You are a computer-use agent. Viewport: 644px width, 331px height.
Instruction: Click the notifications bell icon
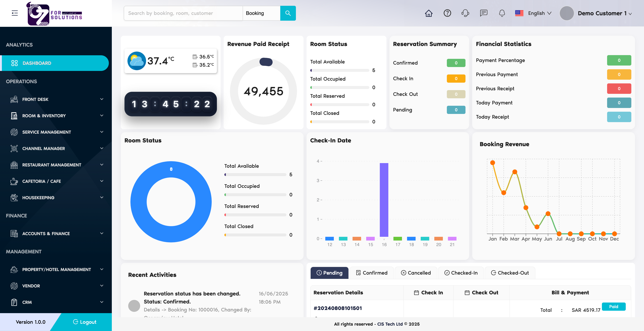502,13
